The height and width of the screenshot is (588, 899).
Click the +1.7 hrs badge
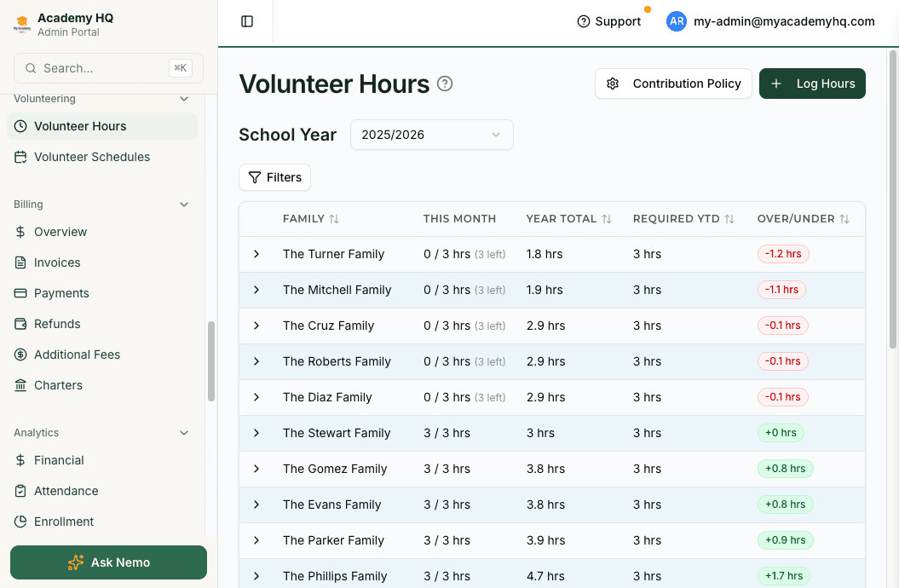coord(784,576)
